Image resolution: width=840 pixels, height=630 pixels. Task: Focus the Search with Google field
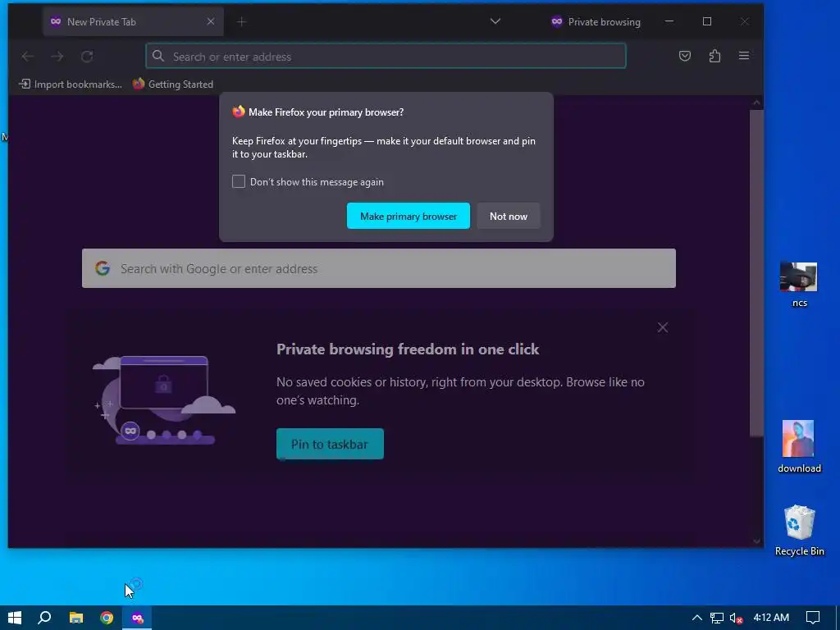tap(379, 268)
